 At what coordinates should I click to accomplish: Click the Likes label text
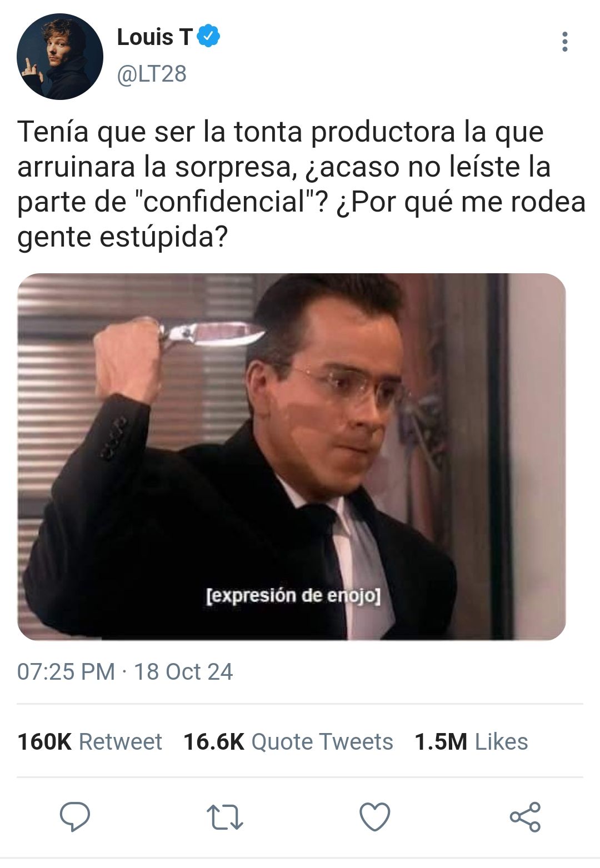[501, 741]
